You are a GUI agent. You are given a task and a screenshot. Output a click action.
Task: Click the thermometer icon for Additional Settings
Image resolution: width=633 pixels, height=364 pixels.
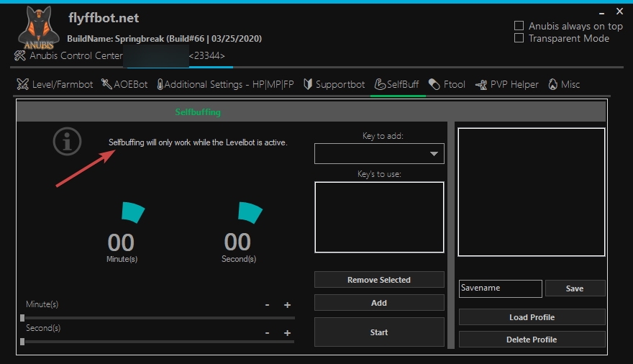pyautogui.click(x=159, y=85)
